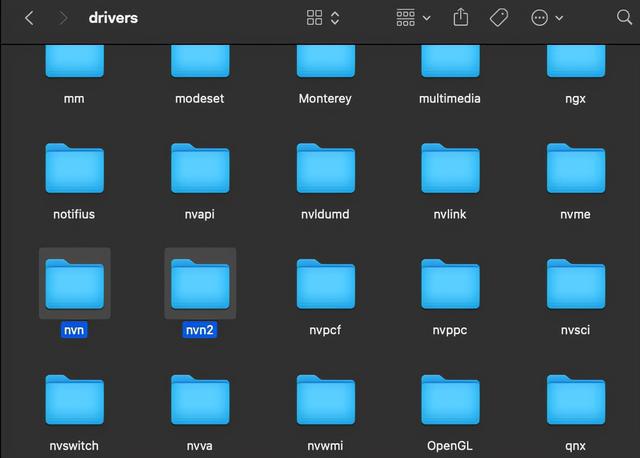Click the drivers window title
Image resolution: width=640 pixels, height=458 pixels.
(x=113, y=18)
